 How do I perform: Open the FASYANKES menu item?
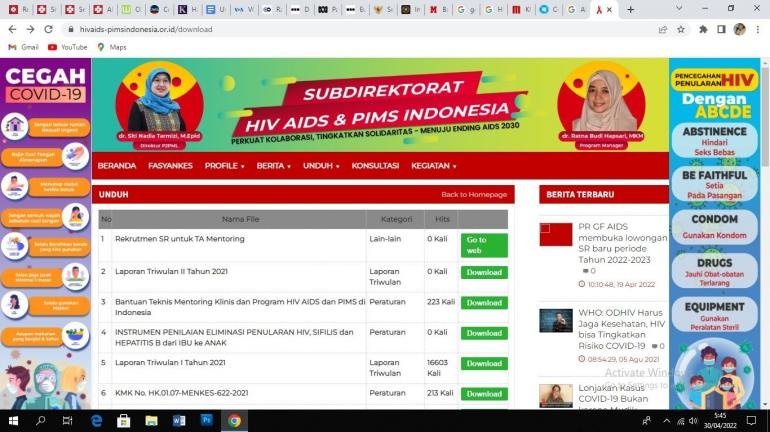tap(170, 166)
